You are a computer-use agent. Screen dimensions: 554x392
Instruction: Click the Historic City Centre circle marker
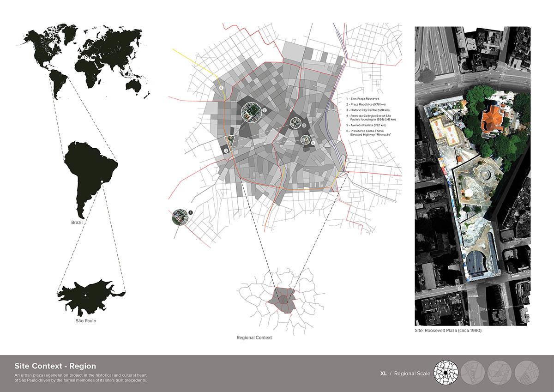[296, 123]
